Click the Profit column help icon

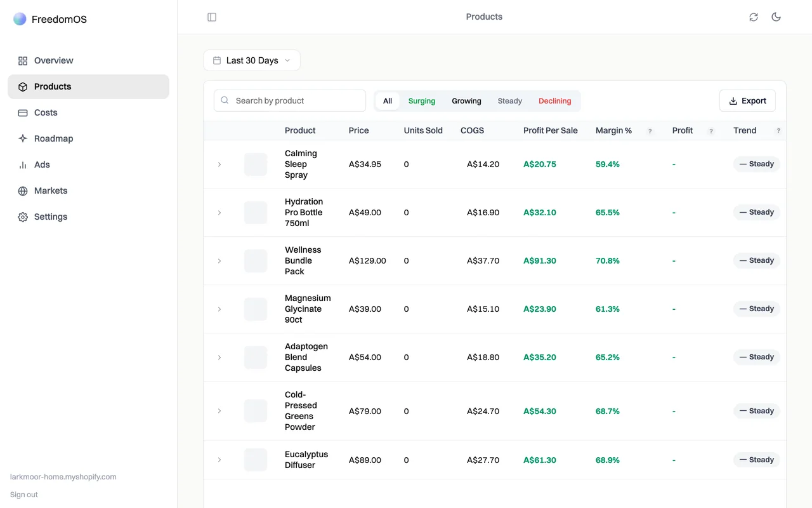click(711, 131)
